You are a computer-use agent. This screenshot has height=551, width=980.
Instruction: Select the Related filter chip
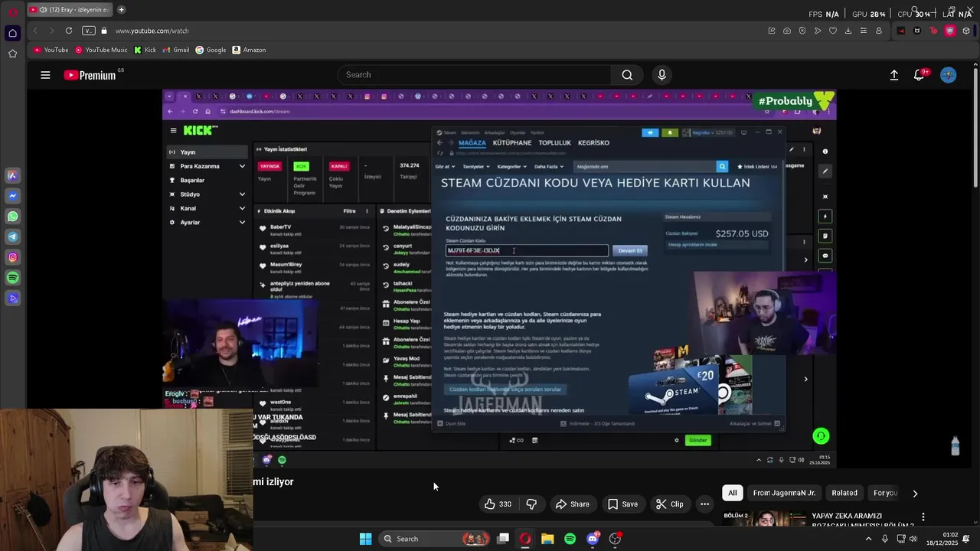coord(844,493)
